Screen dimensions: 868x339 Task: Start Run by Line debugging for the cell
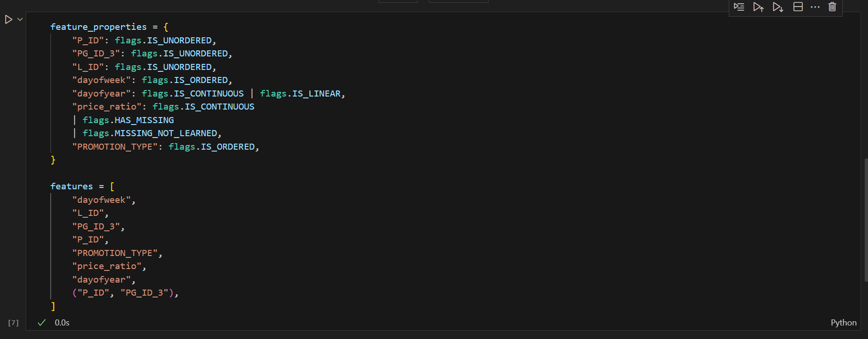coord(739,7)
